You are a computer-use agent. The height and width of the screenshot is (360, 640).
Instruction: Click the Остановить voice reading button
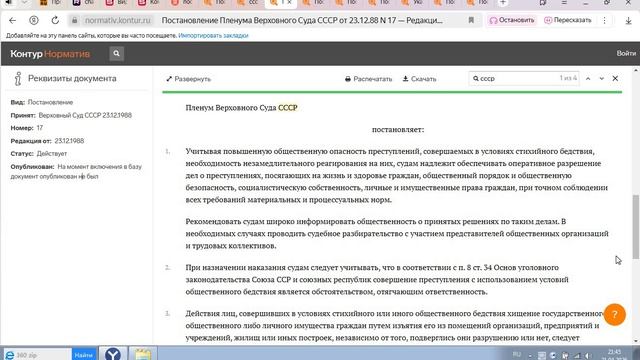[x=512, y=20]
